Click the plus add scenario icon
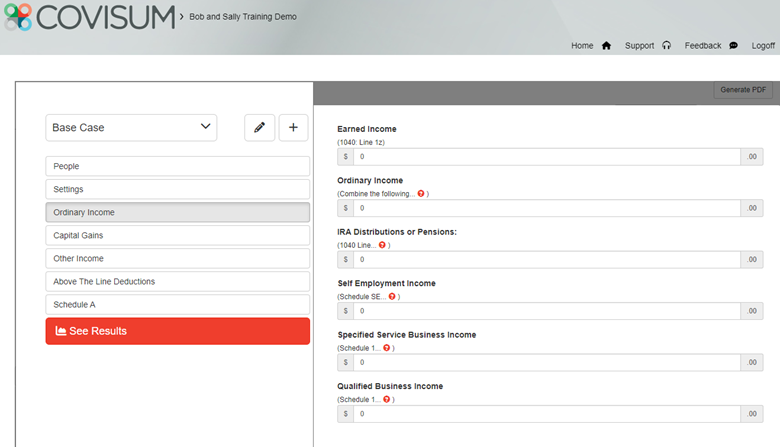This screenshot has height=447, width=780. pyautogui.click(x=293, y=128)
